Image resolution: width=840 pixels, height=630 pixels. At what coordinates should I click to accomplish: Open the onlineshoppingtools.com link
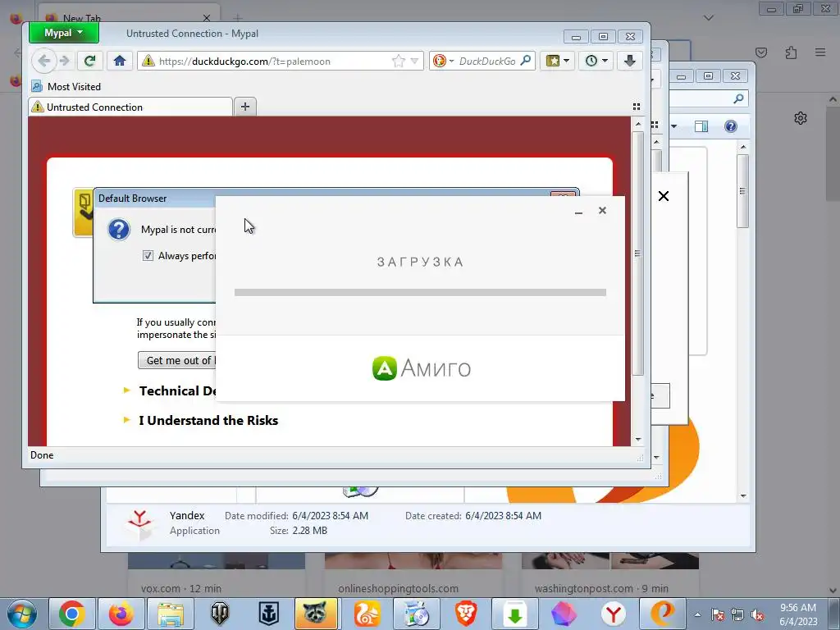tap(398, 588)
